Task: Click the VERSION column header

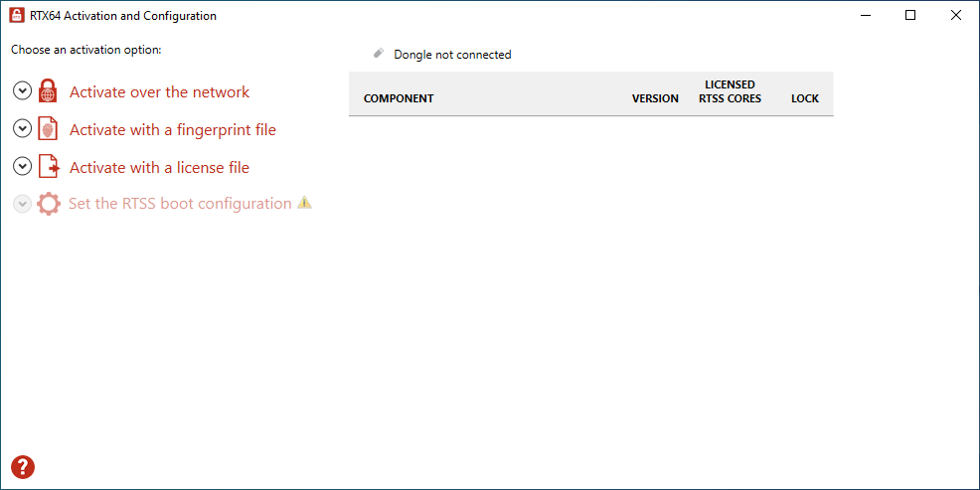Action: click(655, 98)
